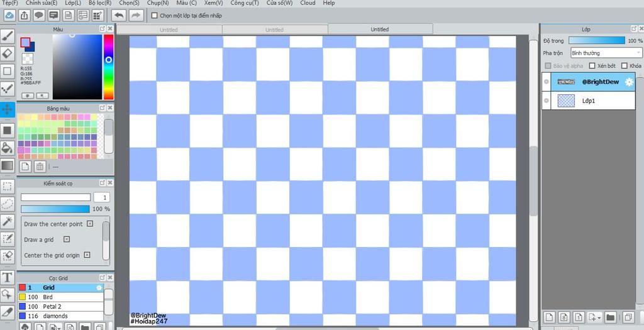
Task: Add an 8-bit layer
Action: point(564,317)
